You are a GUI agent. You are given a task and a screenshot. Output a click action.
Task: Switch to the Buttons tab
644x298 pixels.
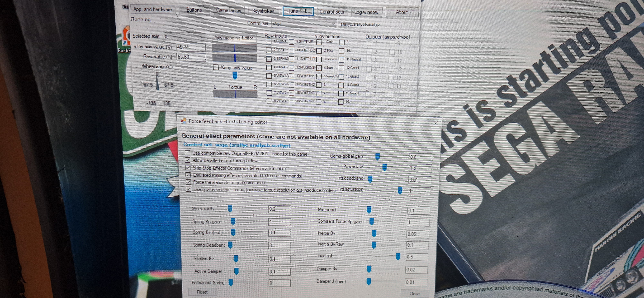coord(194,10)
